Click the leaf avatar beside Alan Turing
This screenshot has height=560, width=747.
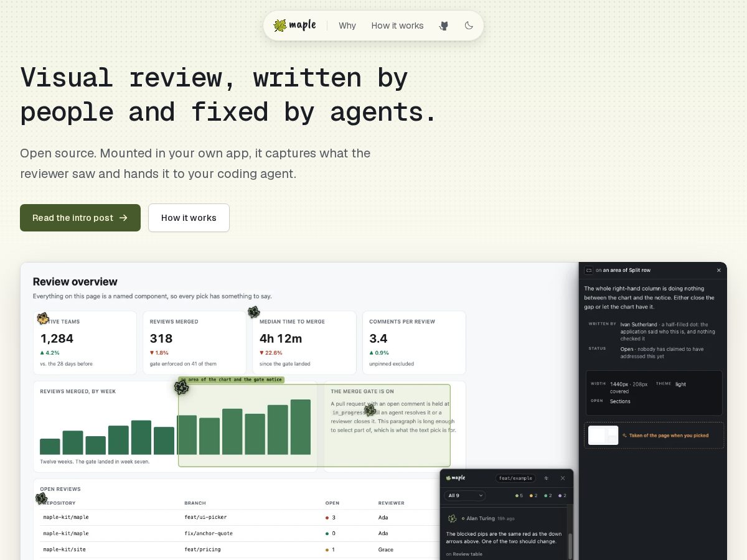click(453, 518)
